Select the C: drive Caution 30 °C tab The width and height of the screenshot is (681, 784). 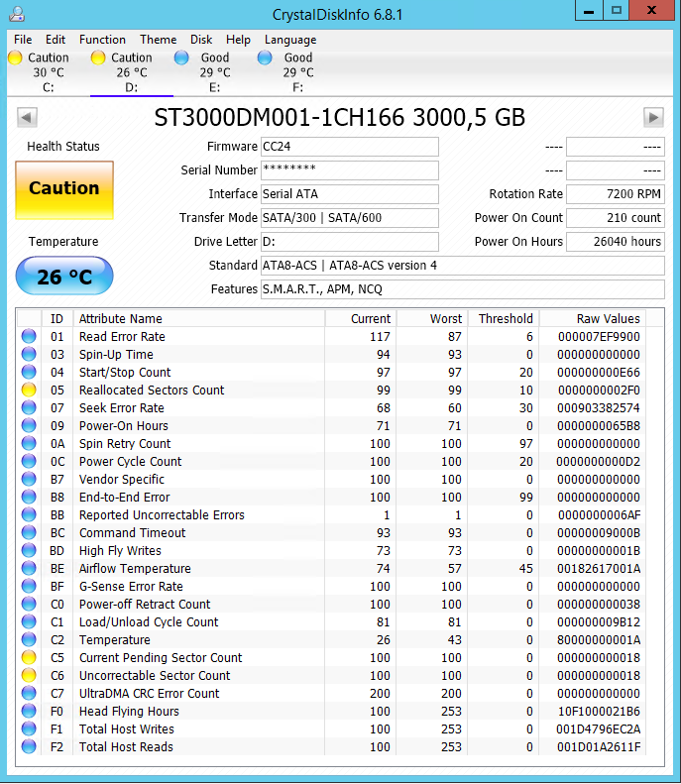(x=48, y=72)
